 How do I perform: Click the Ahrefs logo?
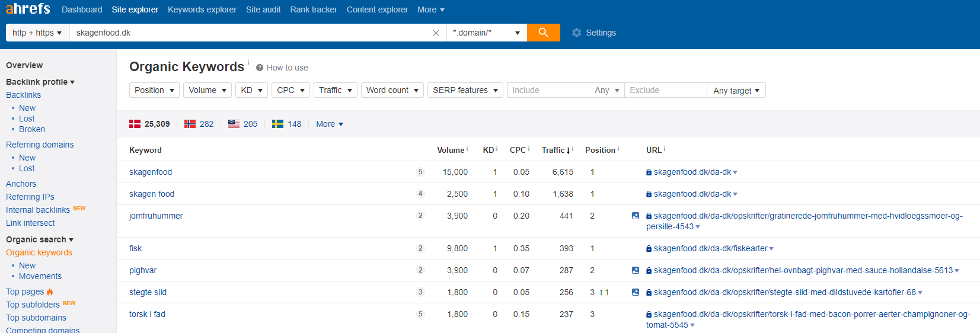point(28,9)
